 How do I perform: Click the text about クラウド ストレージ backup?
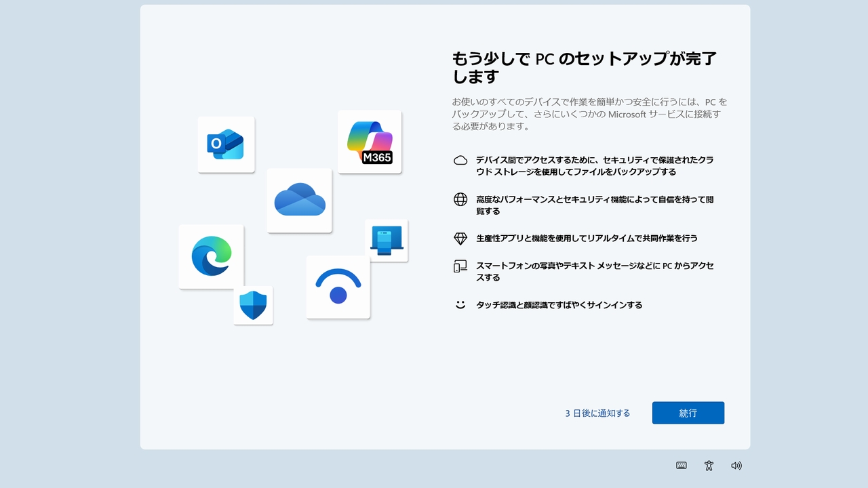point(595,166)
